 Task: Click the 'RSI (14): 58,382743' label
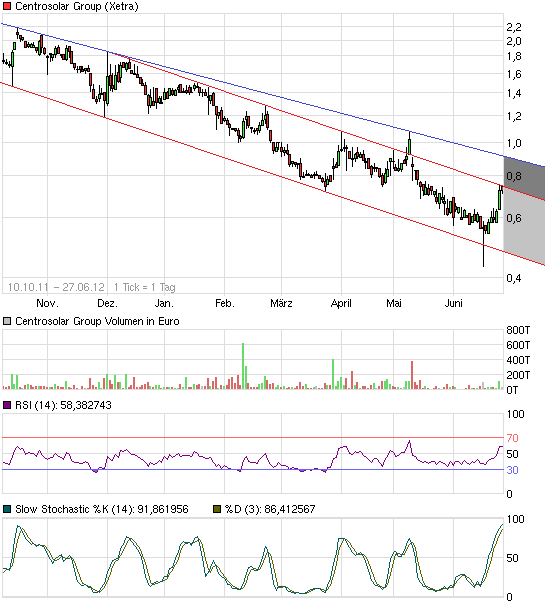click(63, 405)
